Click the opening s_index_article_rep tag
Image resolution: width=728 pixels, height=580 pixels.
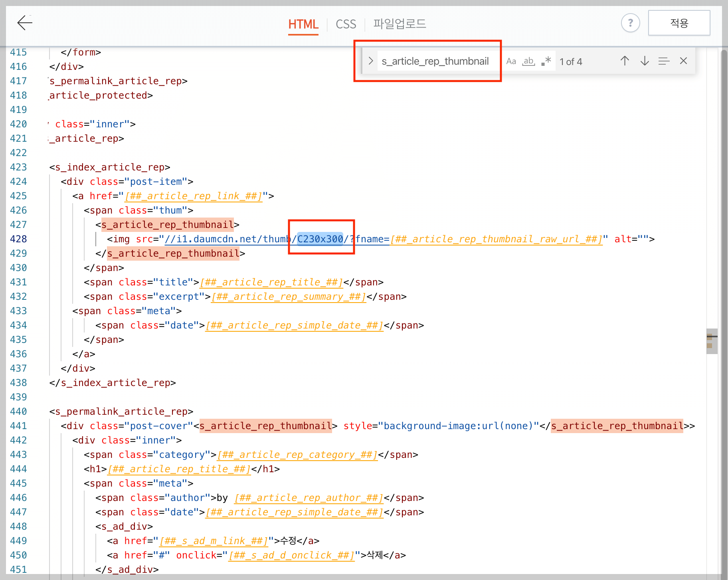(x=110, y=167)
